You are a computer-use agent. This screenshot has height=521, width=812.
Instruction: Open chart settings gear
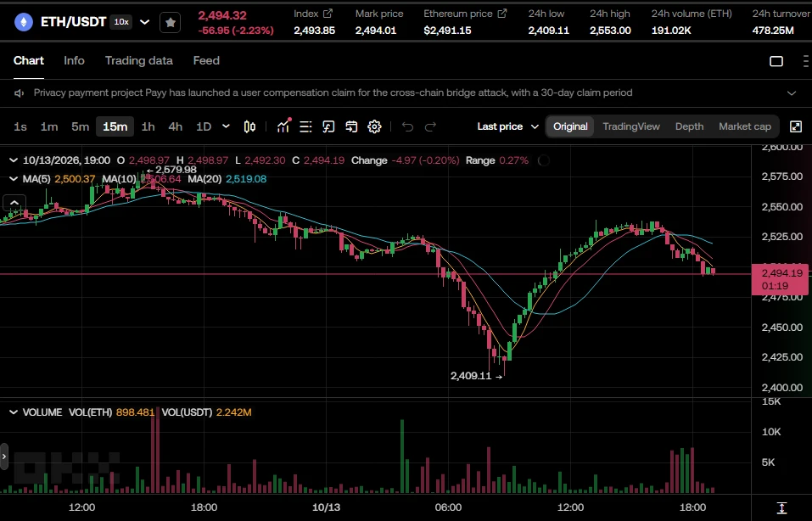tap(374, 127)
